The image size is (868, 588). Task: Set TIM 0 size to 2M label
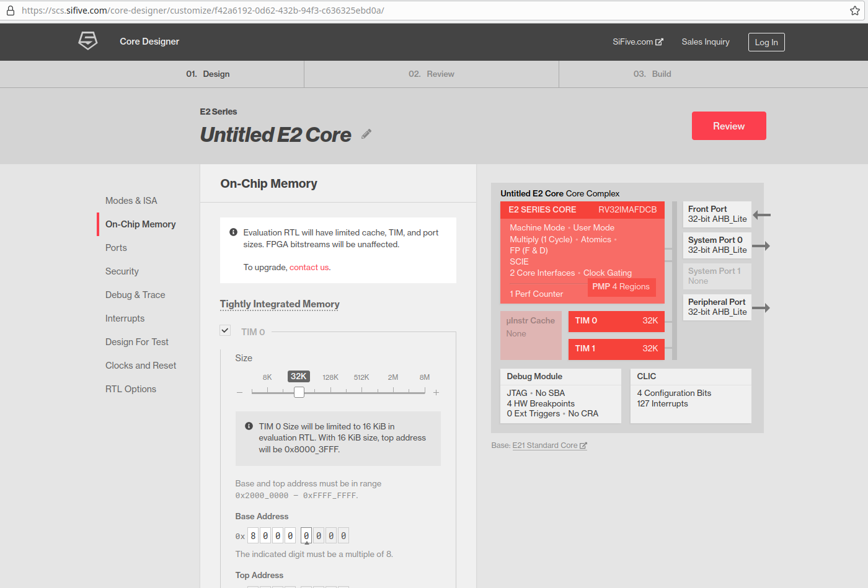point(393,377)
